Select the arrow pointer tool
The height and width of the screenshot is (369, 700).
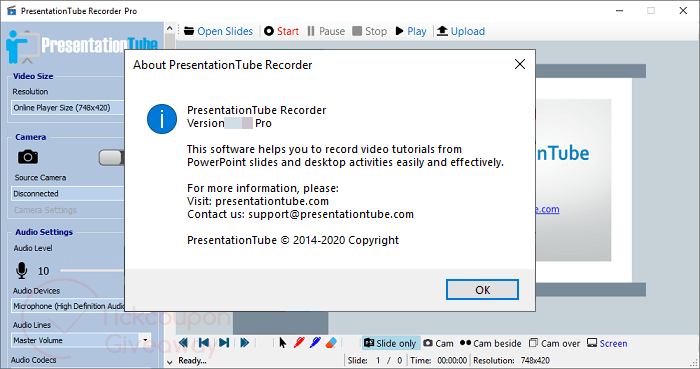tap(283, 343)
